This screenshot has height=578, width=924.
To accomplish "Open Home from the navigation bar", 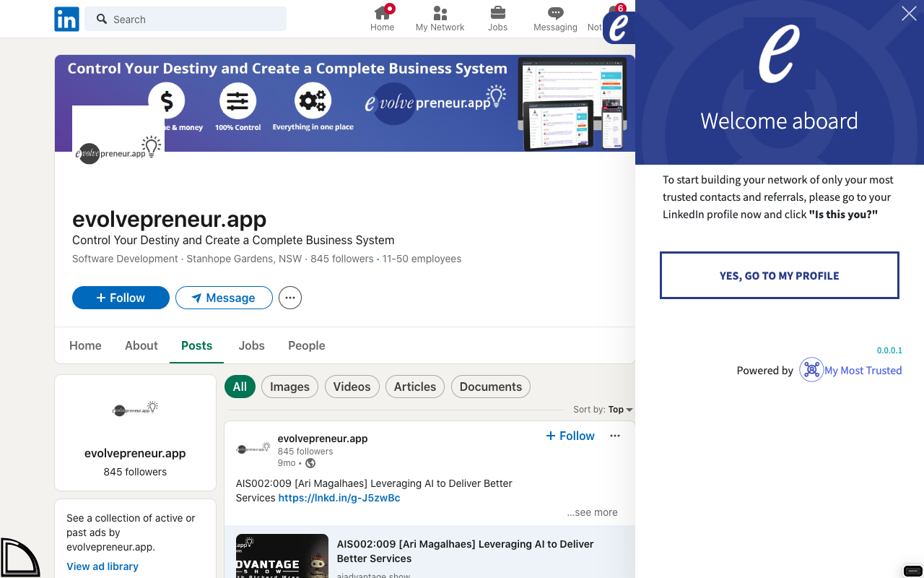I will click(382, 19).
